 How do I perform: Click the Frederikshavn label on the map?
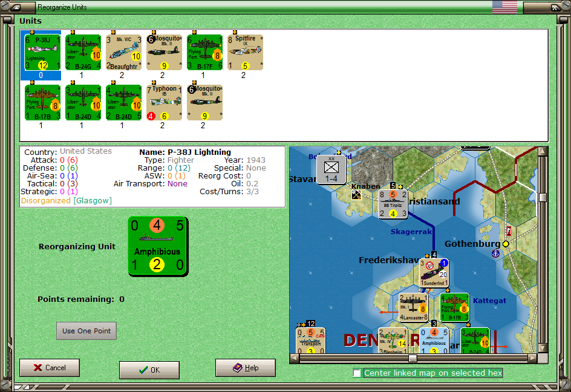[389, 260]
